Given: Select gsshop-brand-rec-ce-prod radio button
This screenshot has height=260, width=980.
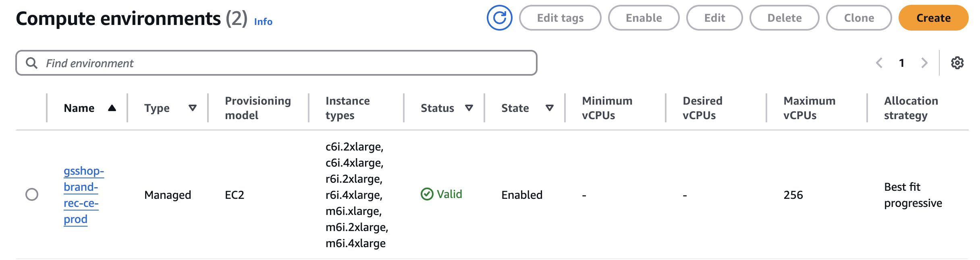Looking at the screenshot, I should [x=32, y=194].
